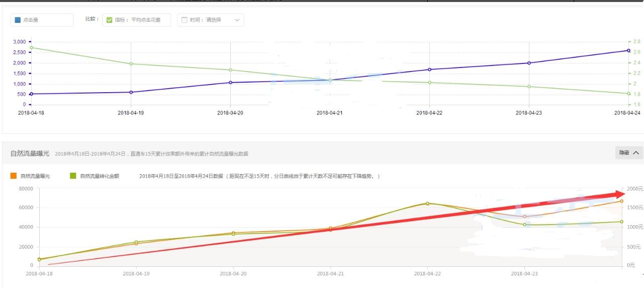Click the 自然流量曝光 legend label
The width and height of the screenshot is (644, 288).
point(35,176)
